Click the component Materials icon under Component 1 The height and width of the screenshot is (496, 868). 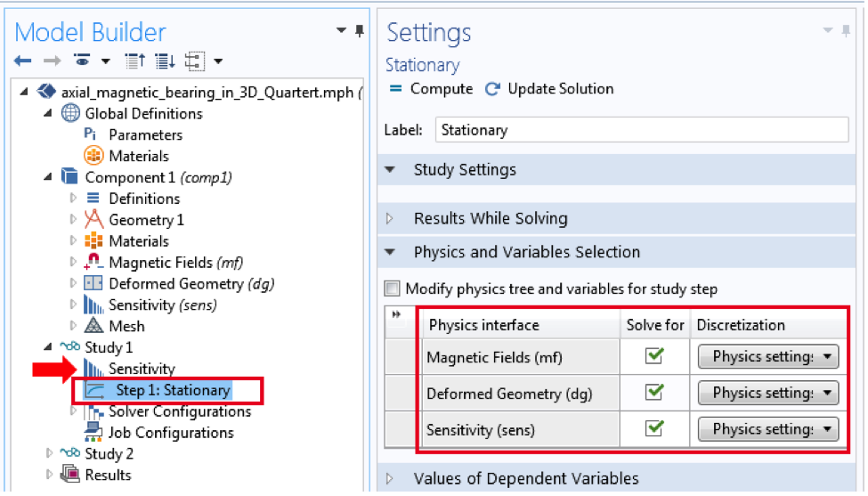pos(93,240)
